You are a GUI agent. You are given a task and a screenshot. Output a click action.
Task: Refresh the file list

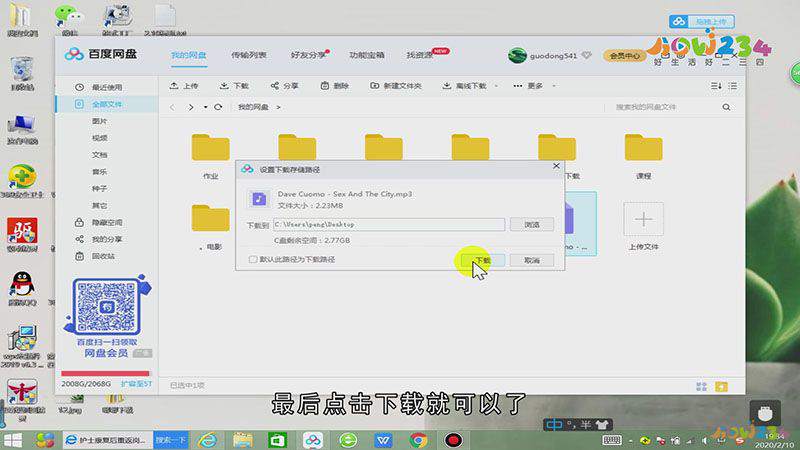[218, 107]
